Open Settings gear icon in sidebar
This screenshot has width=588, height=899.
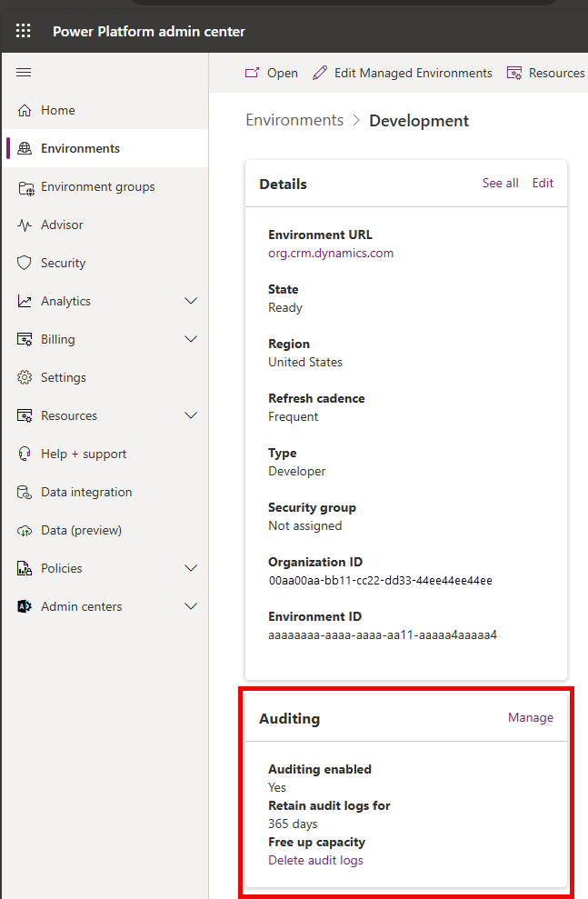pyautogui.click(x=24, y=377)
